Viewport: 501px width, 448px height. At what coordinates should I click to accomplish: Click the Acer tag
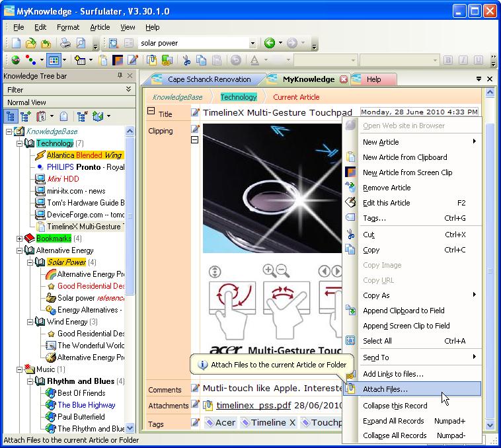[x=221, y=422]
